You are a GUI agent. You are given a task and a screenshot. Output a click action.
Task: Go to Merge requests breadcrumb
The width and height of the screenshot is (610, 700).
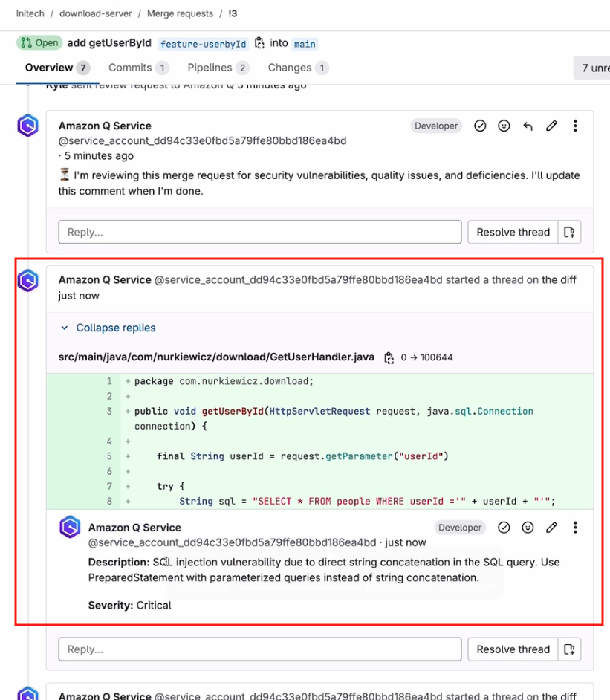180,13
